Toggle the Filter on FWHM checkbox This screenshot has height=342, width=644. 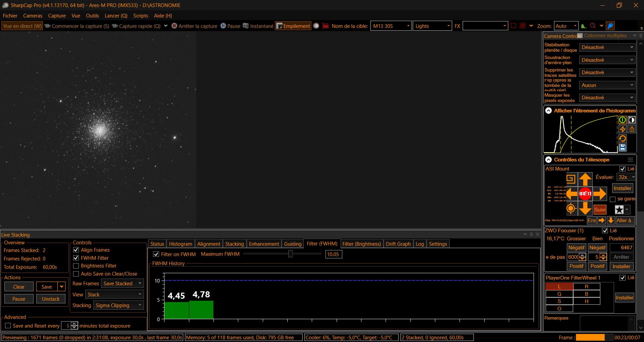[156, 254]
